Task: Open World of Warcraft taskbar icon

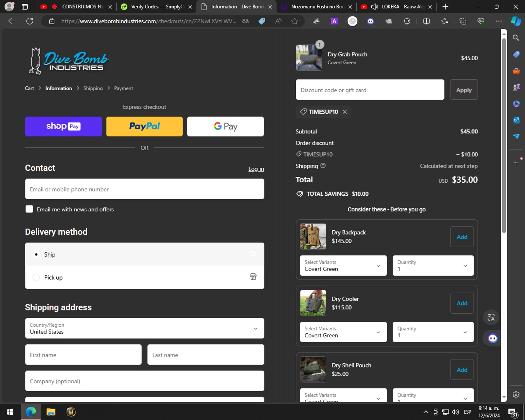Action: click(x=71, y=412)
